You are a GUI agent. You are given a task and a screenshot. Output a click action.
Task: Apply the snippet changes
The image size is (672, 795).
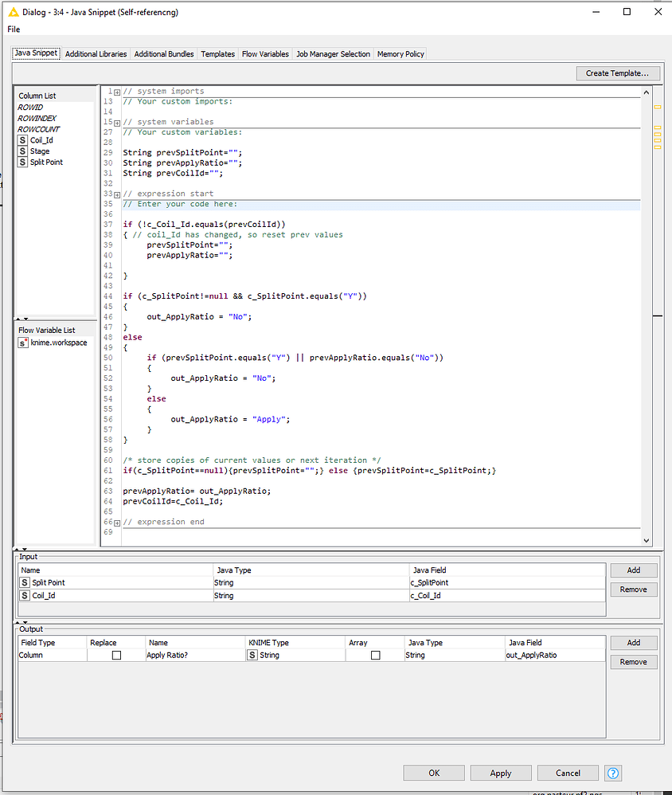pyautogui.click(x=500, y=773)
